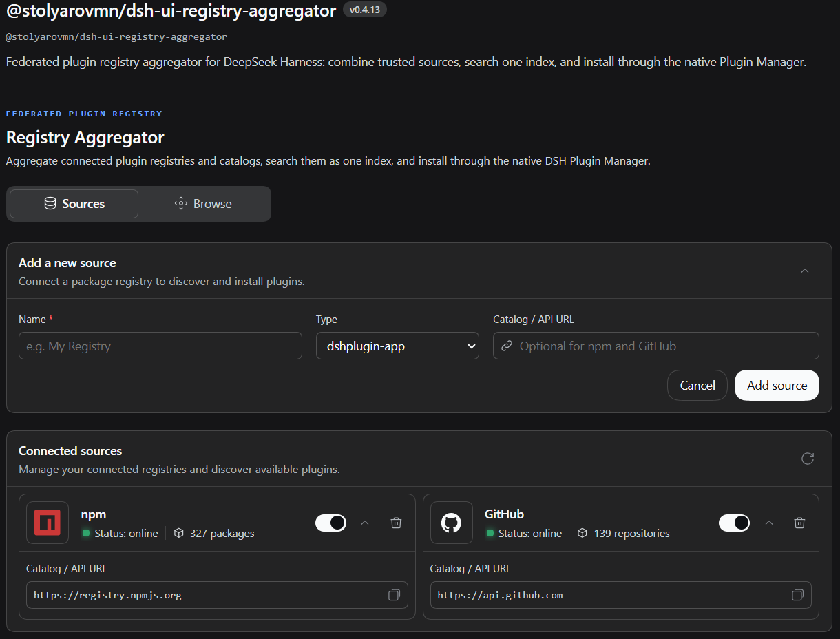Collapse the GitHub source details
The height and width of the screenshot is (639, 840).
769,523
